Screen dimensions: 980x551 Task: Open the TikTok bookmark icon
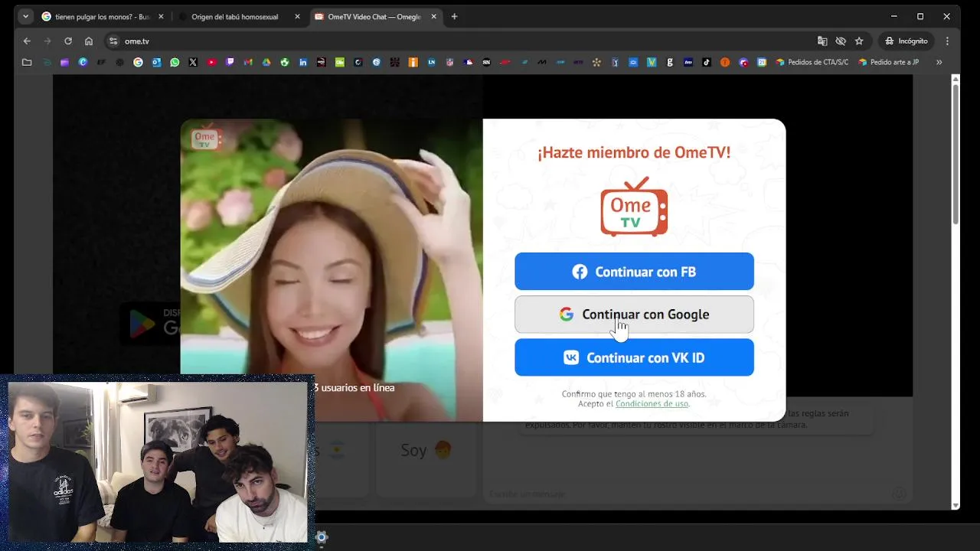click(707, 62)
